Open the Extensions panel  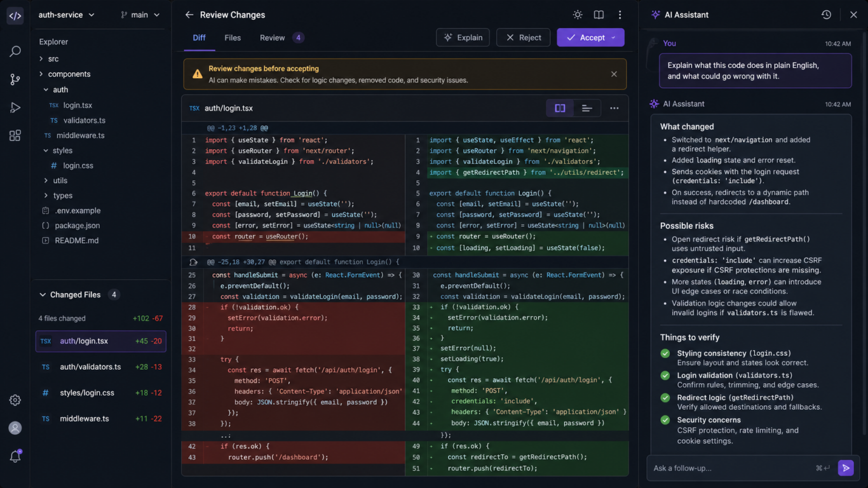tap(15, 135)
